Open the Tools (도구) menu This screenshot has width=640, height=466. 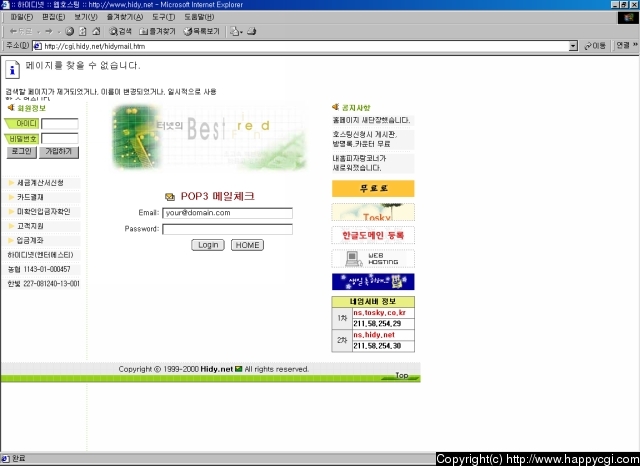163,17
